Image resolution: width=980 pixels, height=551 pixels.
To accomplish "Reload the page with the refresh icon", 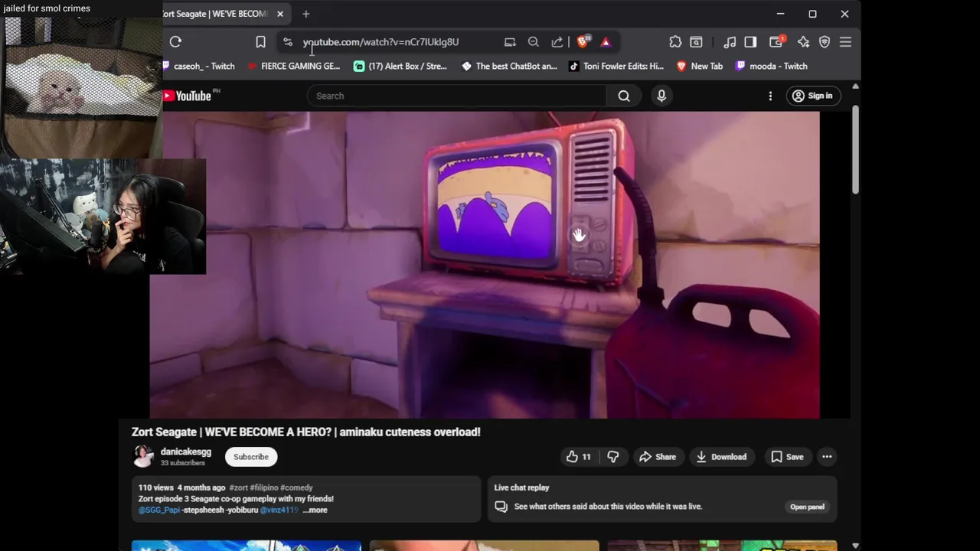I will (x=175, y=42).
